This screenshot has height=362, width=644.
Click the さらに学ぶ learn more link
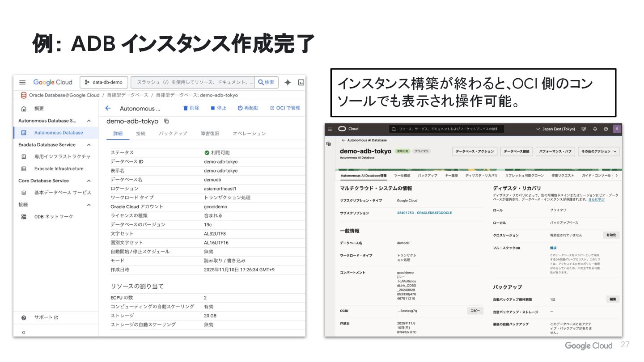click(x=596, y=199)
